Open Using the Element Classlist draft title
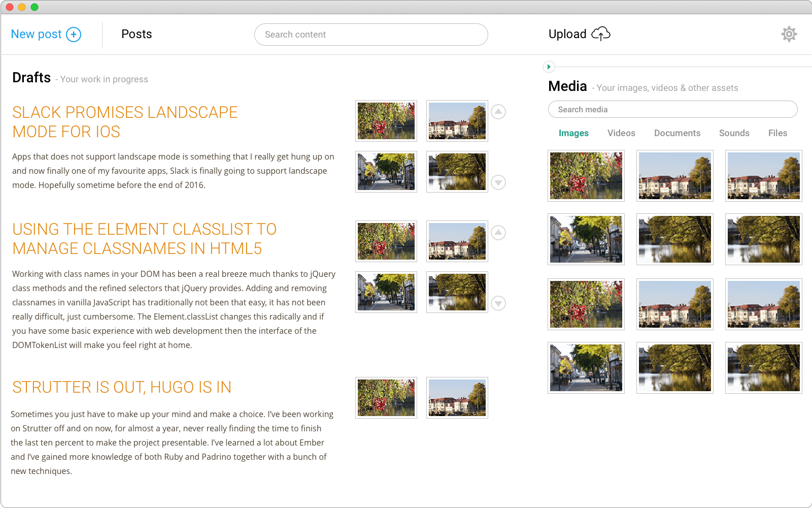The width and height of the screenshot is (812, 508). (x=144, y=239)
